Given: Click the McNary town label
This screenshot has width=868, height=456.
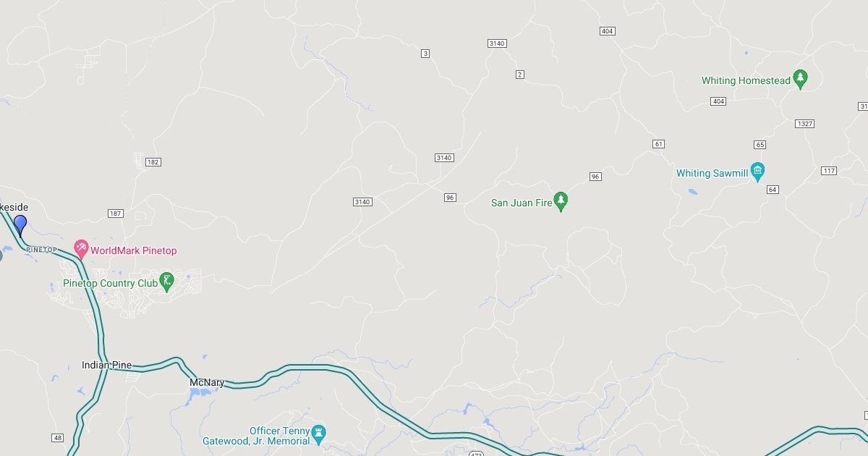Looking at the screenshot, I should coord(207,382).
